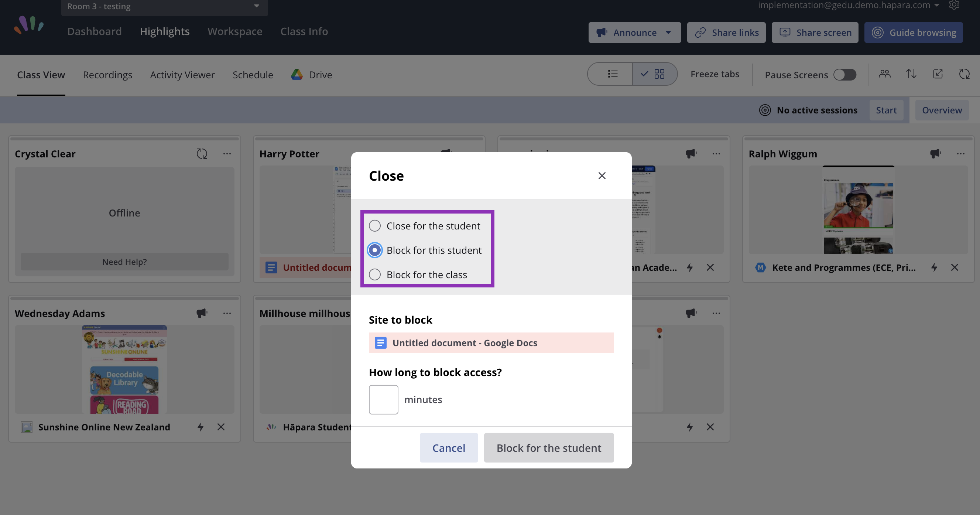Viewport: 980px width, 515px height.
Task: Open Guide browsing
Action: [x=914, y=33]
